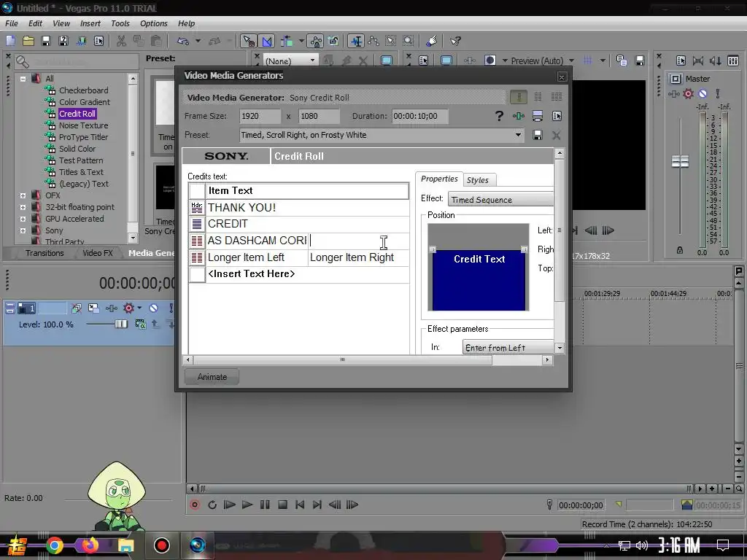Select the Envelope Edit tool
Screen dimensions: 747x560
[373, 42]
